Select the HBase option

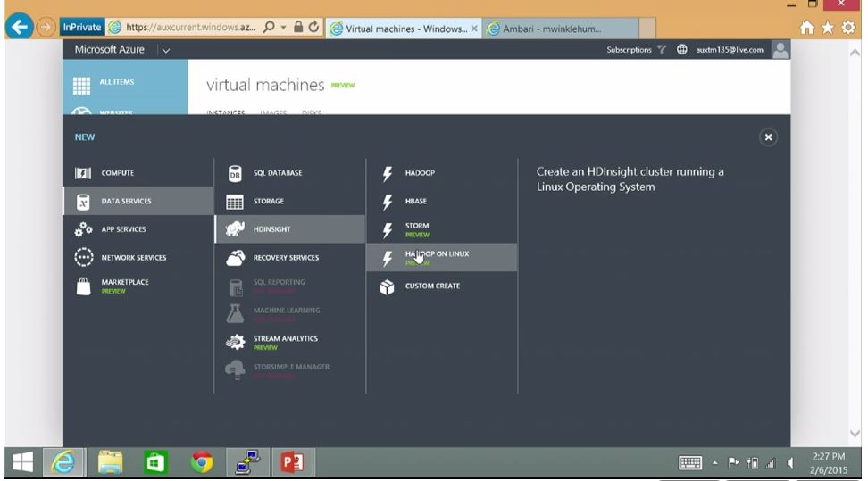coord(416,202)
